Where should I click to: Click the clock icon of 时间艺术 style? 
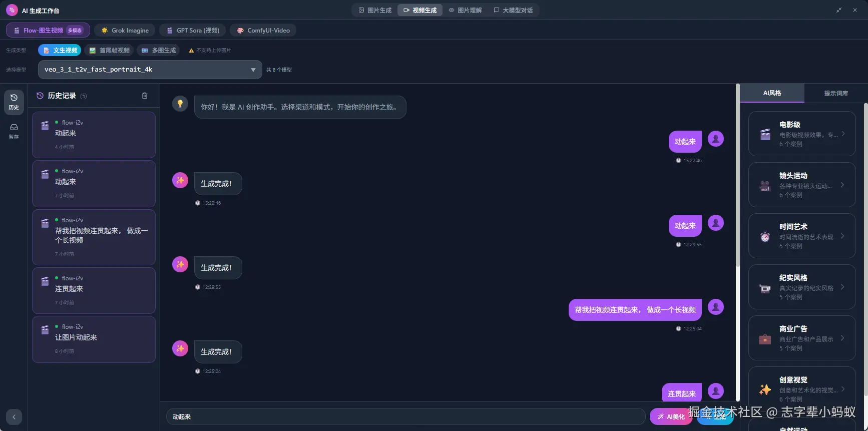click(765, 236)
